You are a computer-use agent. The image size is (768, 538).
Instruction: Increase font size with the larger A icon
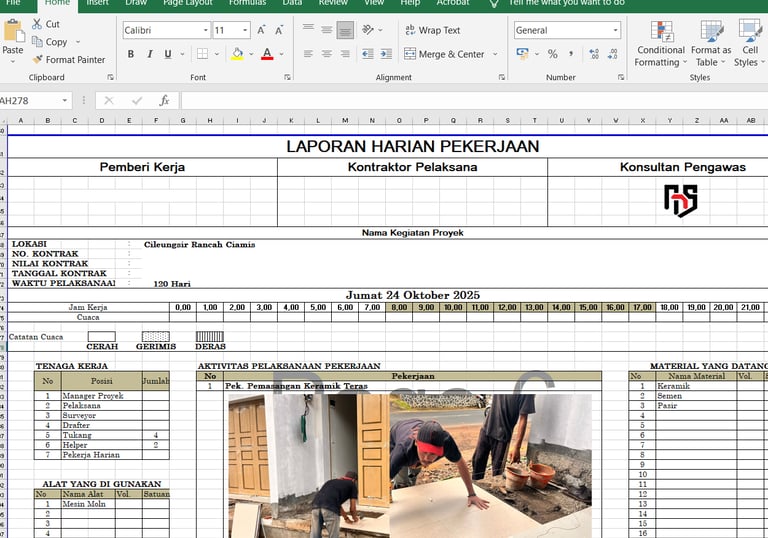(261, 30)
